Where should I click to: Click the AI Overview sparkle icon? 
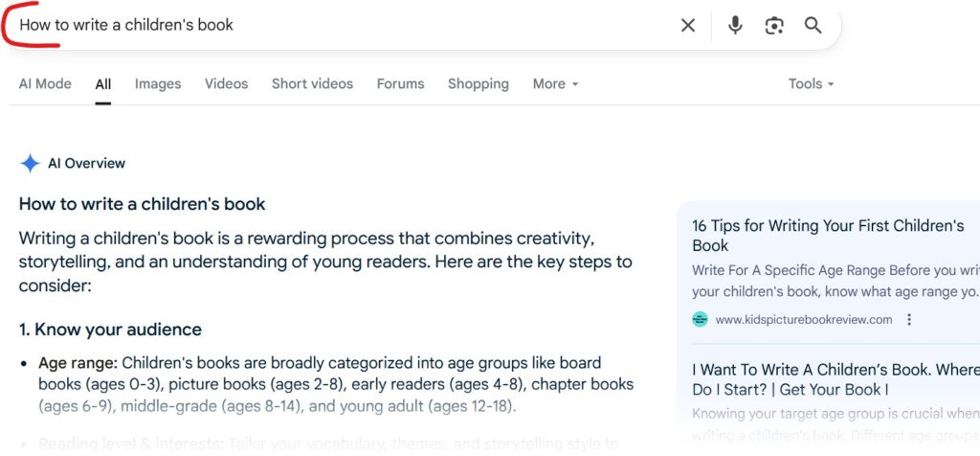click(x=30, y=164)
